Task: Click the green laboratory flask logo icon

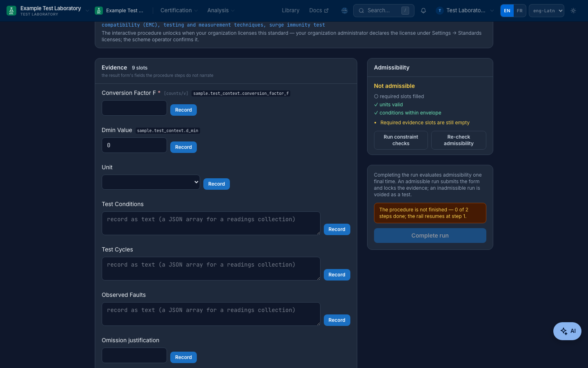Action: pyautogui.click(x=11, y=11)
